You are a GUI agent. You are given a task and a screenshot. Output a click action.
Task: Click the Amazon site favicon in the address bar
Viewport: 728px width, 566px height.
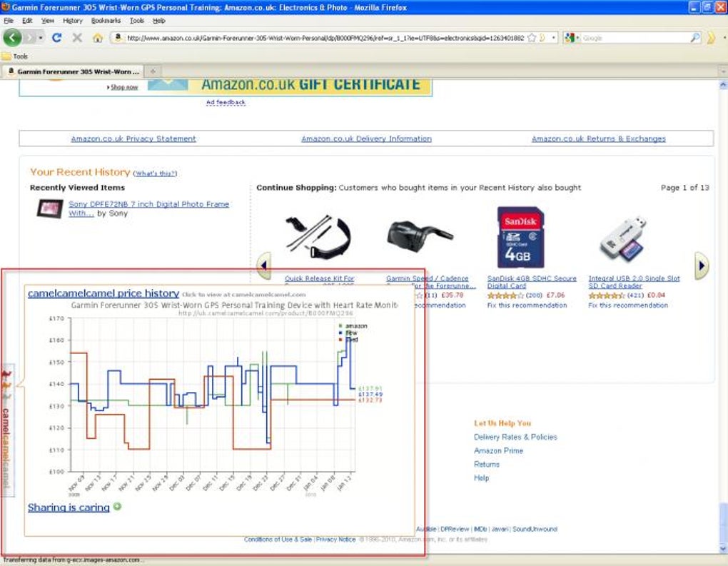(118, 38)
